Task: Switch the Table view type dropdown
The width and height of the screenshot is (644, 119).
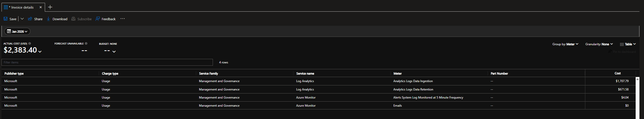Action: click(628, 44)
